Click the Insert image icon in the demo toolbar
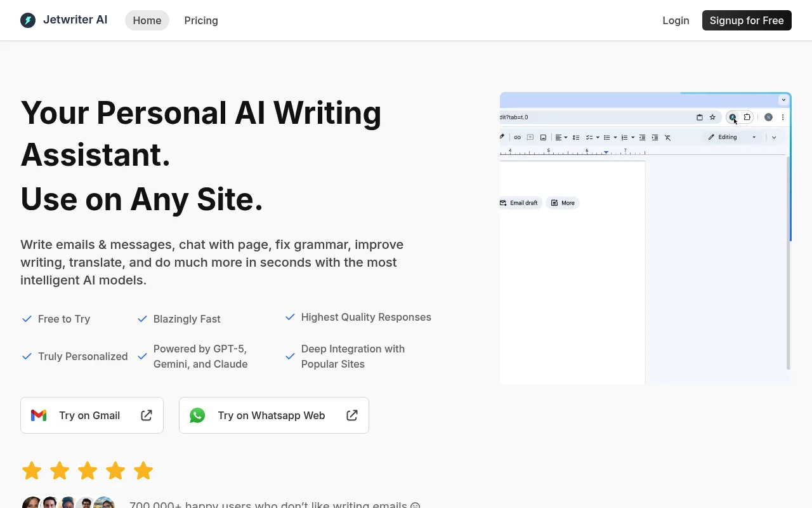The height and width of the screenshot is (508, 812). [x=543, y=137]
